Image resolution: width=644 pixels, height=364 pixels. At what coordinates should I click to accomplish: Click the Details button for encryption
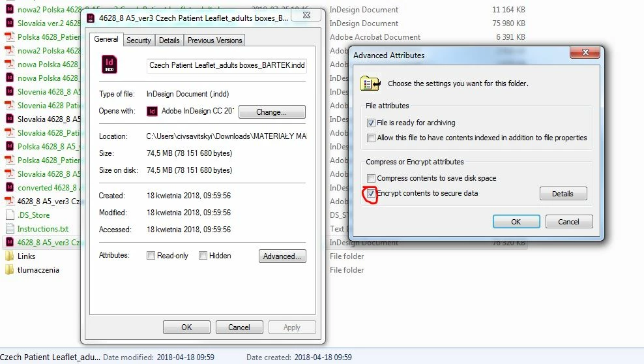[563, 194]
